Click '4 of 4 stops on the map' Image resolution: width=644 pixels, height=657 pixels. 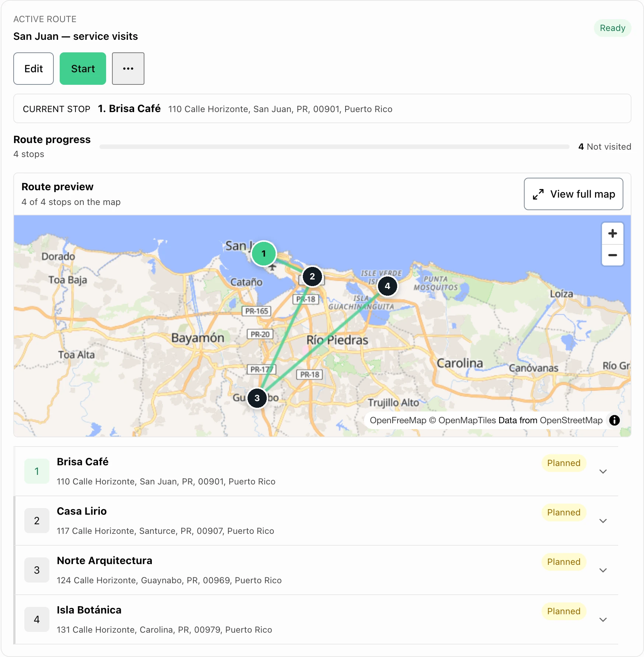tap(71, 202)
